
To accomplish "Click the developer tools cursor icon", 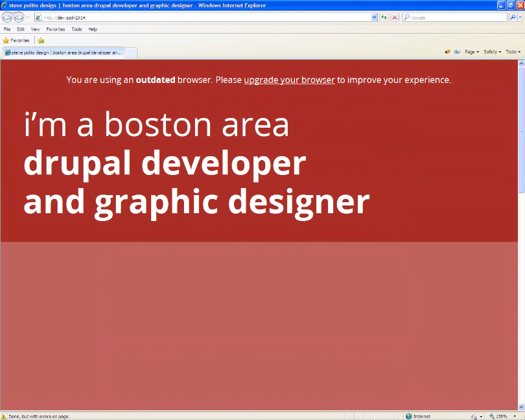I will (x=457, y=52).
